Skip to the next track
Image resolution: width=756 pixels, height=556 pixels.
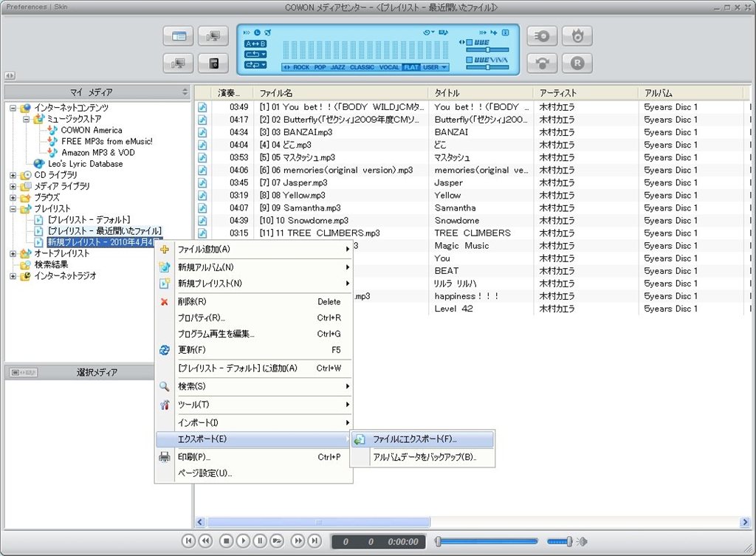[315, 541]
